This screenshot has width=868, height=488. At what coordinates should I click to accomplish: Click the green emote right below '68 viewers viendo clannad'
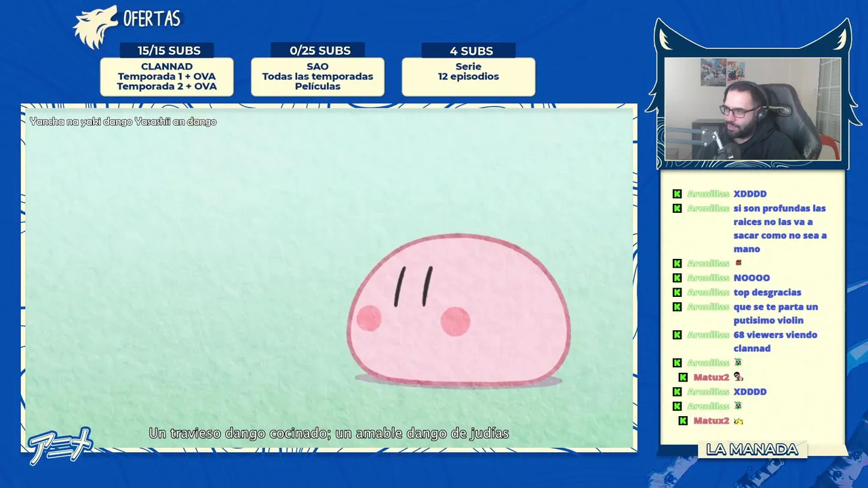[738, 363]
